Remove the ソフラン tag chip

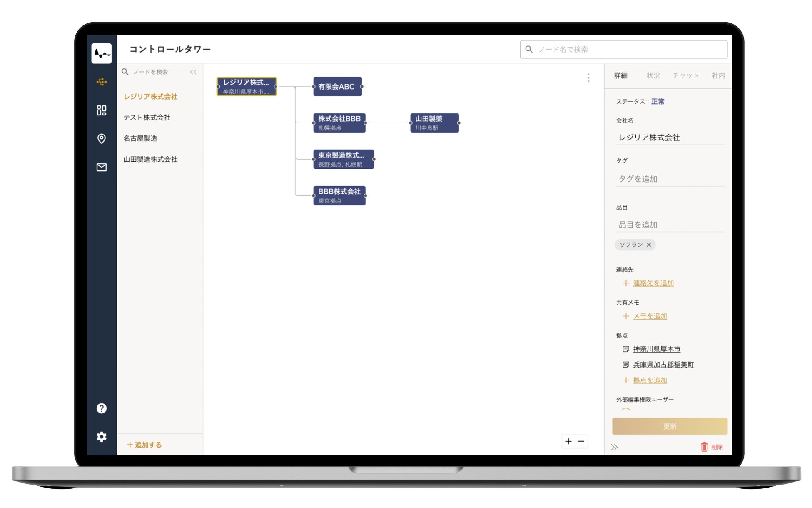pyautogui.click(x=649, y=245)
